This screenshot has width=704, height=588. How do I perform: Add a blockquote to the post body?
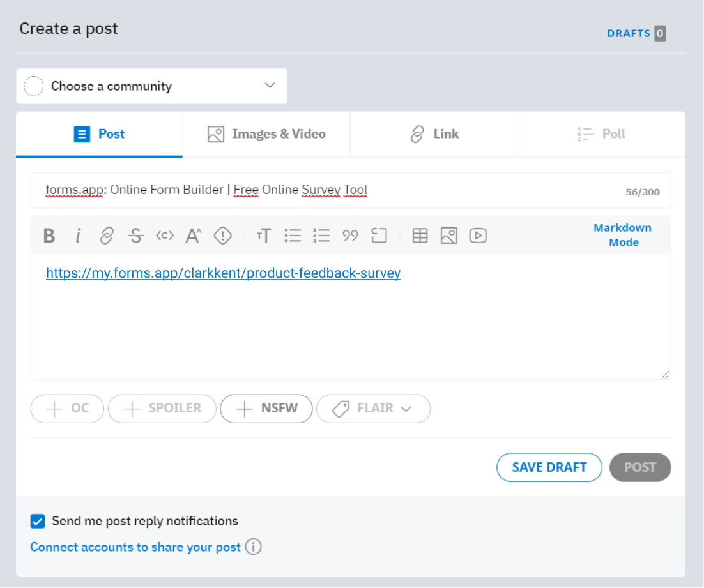click(x=350, y=236)
